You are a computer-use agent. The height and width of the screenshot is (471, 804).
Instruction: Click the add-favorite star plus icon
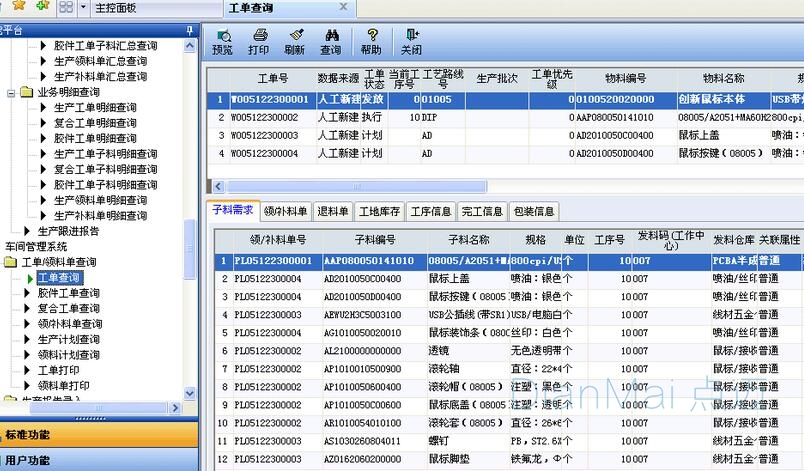tap(42, 6)
